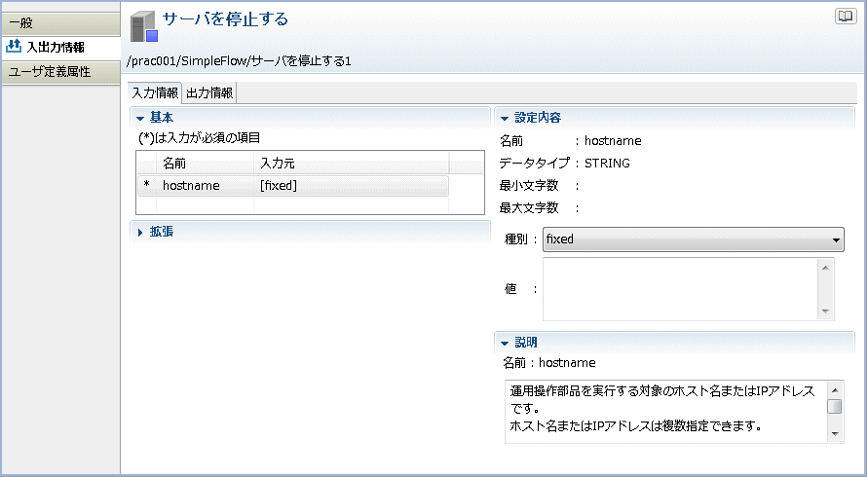Click the input/output information icon in sidebar
Screen dimensions: 868x477
click(x=14, y=47)
